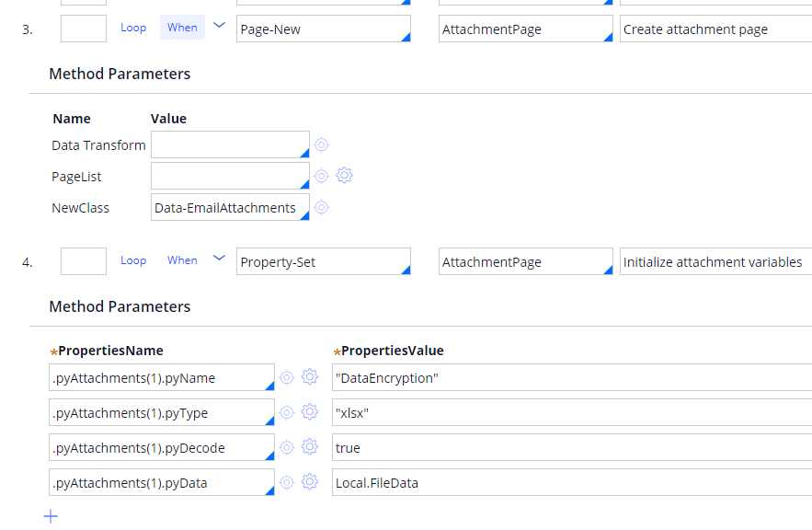This screenshot has height=530, width=812.
Task: Open the Loop link on step 3
Action: (133, 28)
